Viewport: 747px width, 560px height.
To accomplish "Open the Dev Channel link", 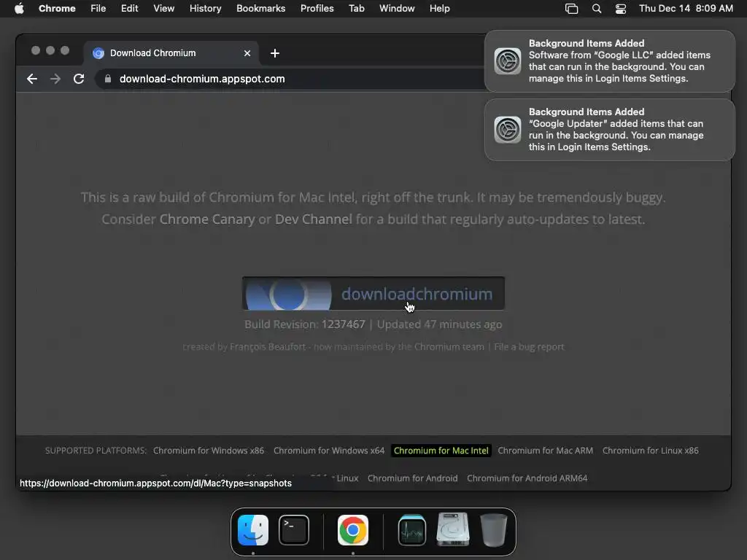I will click(x=314, y=219).
